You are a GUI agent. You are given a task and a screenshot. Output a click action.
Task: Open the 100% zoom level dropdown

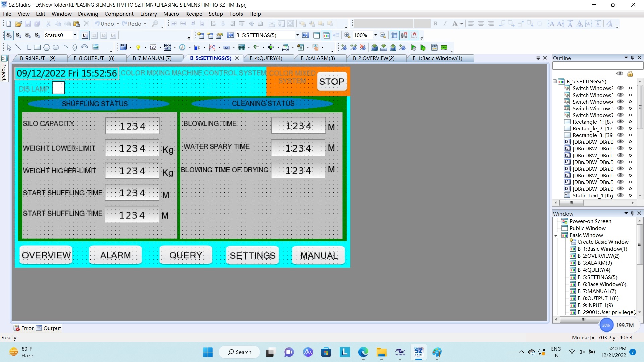[x=375, y=35]
